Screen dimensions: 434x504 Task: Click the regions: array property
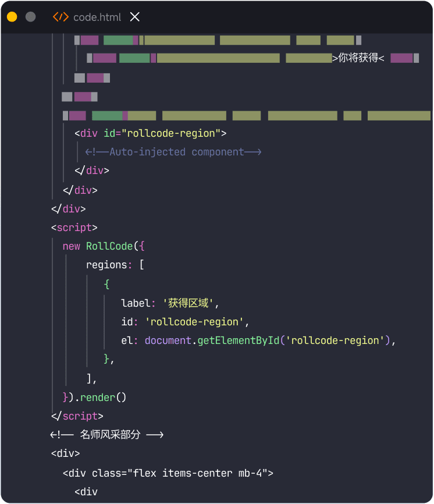click(115, 265)
